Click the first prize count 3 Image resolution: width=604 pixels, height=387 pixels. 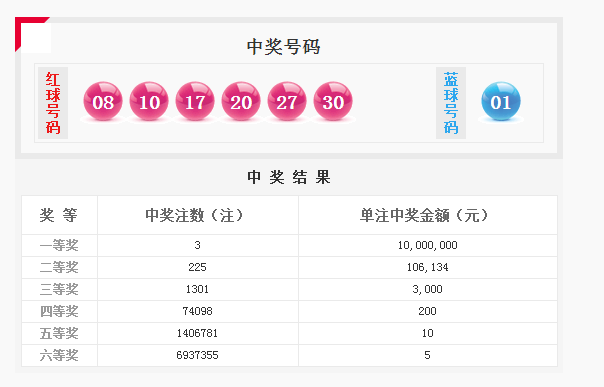pyautogui.click(x=198, y=245)
